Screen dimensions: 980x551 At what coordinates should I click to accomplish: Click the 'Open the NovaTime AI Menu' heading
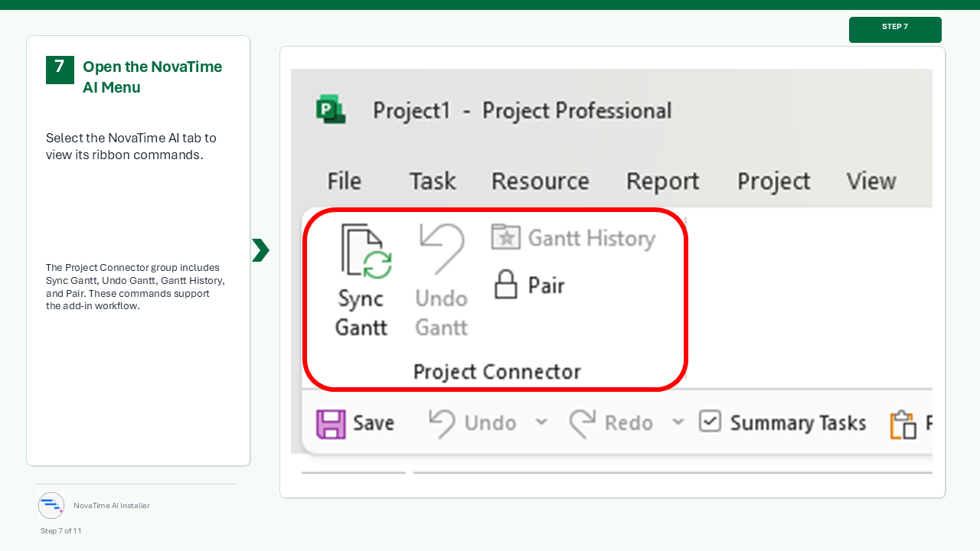(152, 77)
